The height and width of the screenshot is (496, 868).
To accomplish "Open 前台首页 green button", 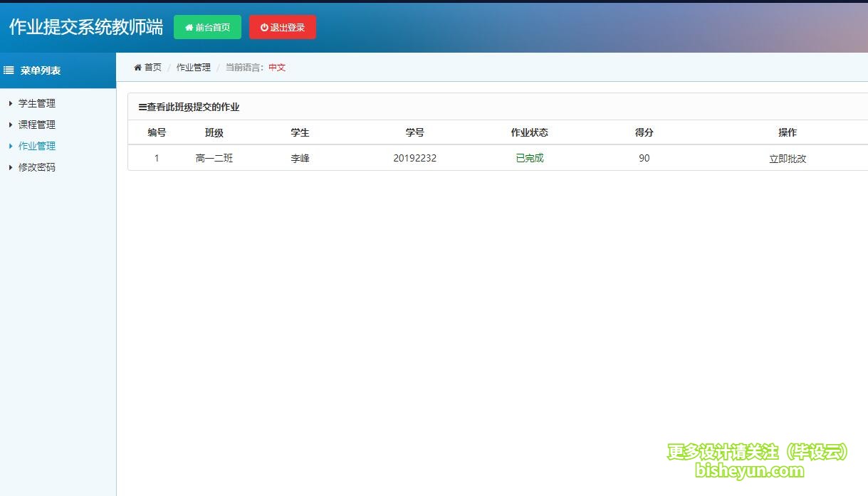I will pos(207,27).
